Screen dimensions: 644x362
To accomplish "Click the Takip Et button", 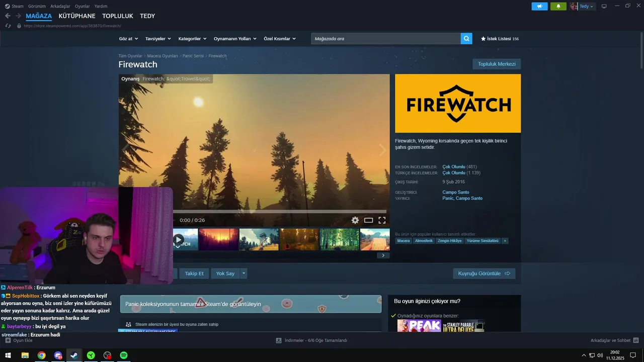I will pyautogui.click(x=194, y=274).
